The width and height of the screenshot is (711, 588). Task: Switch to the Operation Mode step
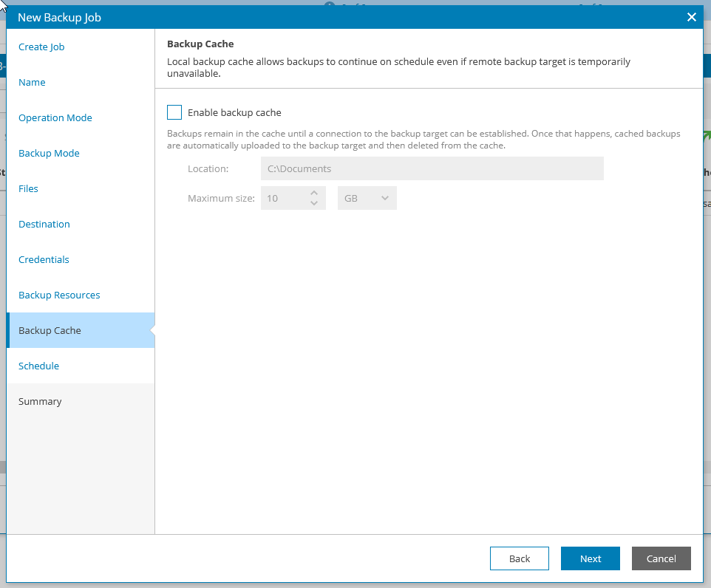(55, 117)
